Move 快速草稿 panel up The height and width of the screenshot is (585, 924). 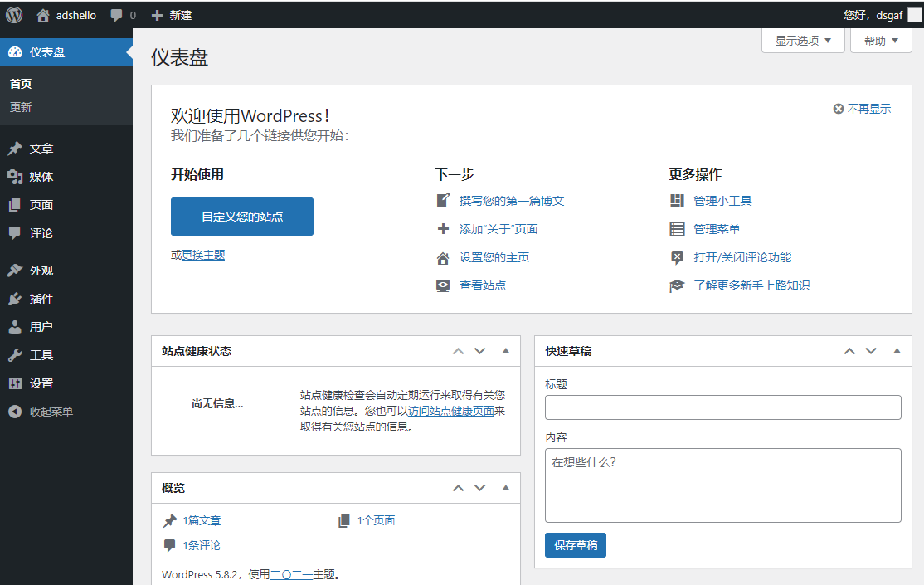(x=849, y=352)
